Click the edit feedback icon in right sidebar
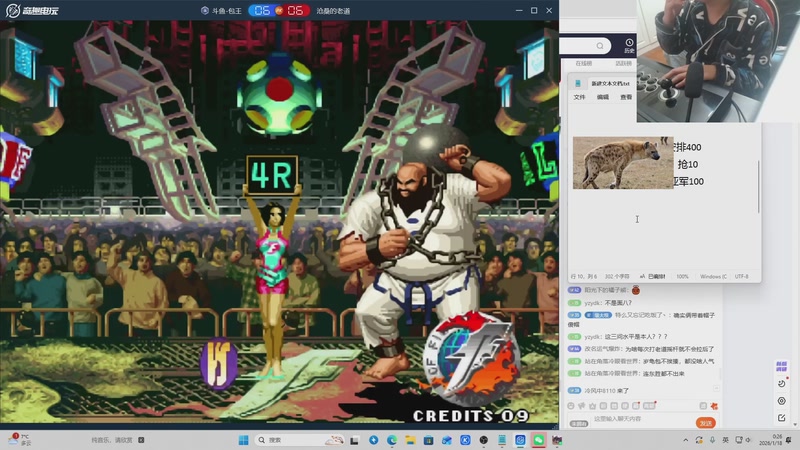This screenshot has width=800, height=450. click(782, 418)
